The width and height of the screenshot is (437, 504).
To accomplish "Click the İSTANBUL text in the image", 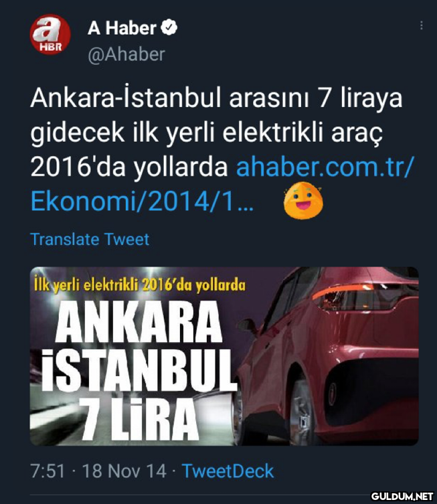I will click(x=138, y=370).
